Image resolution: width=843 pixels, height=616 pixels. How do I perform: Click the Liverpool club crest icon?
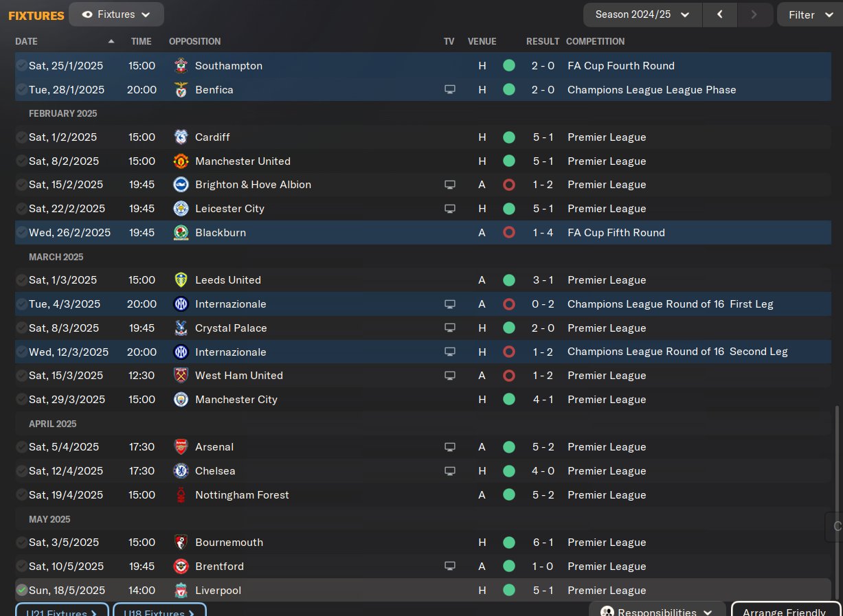(x=181, y=591)
